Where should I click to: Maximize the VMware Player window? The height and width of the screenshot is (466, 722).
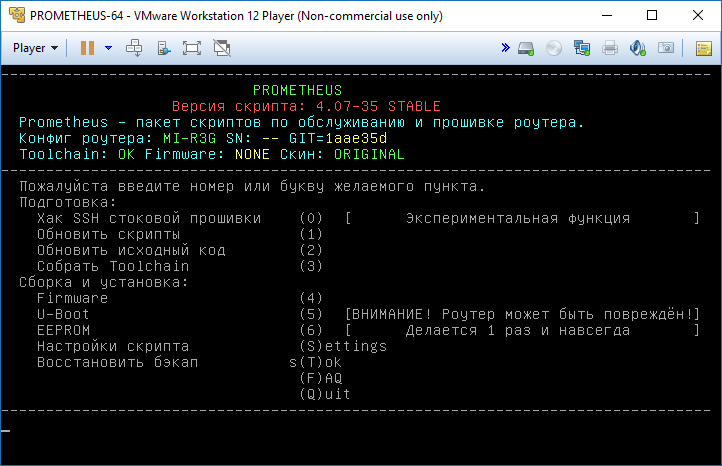coord(652,15)
